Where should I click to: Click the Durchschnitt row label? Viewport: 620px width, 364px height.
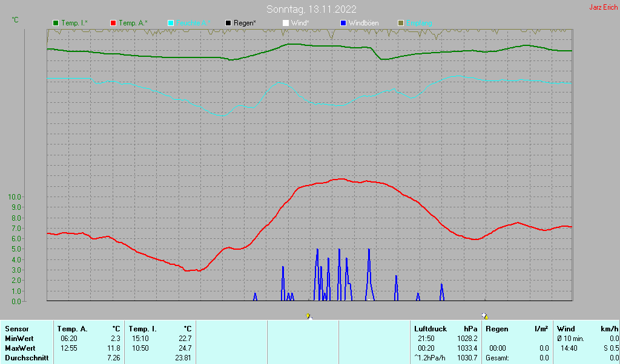coord(27,358)
